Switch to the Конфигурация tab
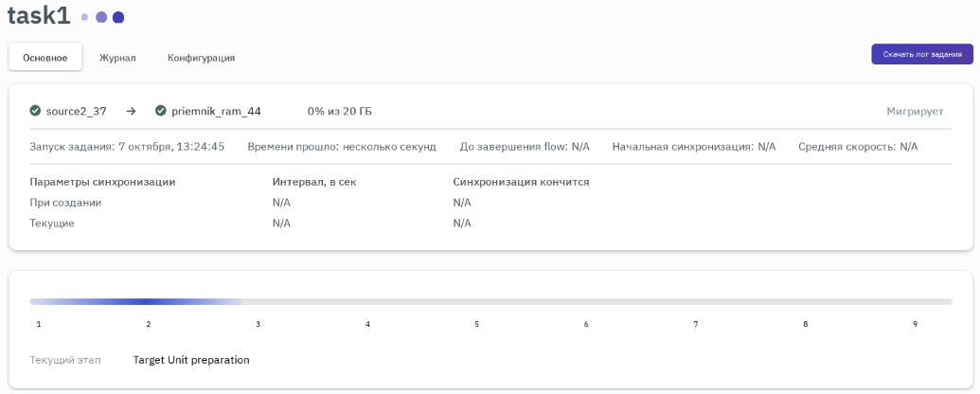 tap(201, 58)
